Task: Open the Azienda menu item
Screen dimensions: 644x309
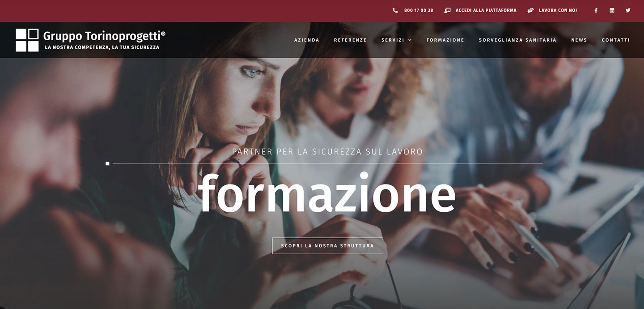Action: [307, 40]
